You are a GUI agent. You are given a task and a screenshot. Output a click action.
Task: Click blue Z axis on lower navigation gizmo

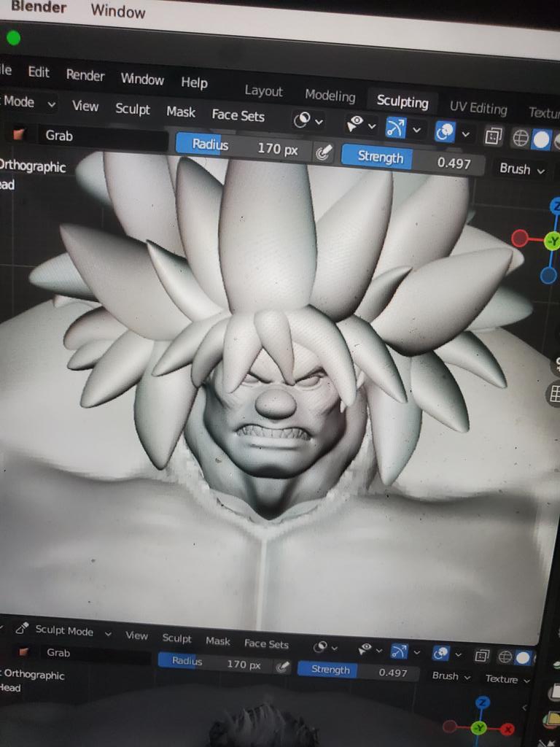483,703
